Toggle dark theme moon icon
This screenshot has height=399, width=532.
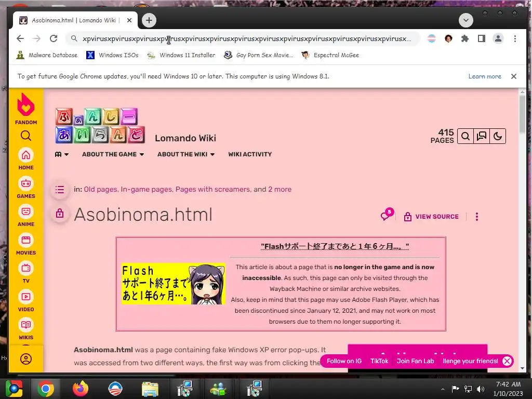click(497, 137)
